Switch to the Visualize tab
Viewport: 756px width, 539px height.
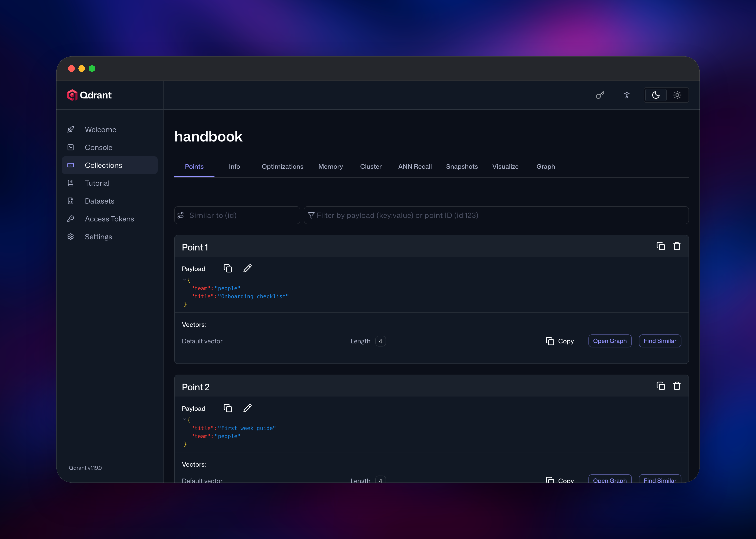[505, 167]
